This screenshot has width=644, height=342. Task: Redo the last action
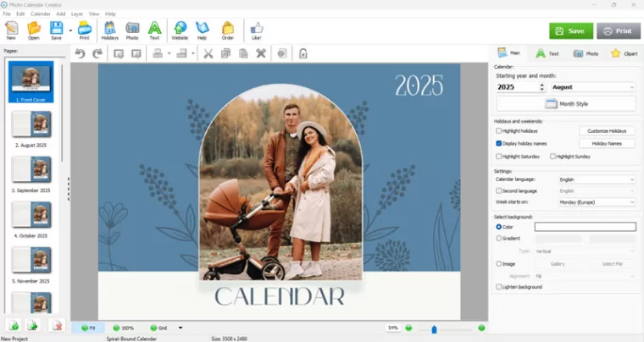coord(97,53)
